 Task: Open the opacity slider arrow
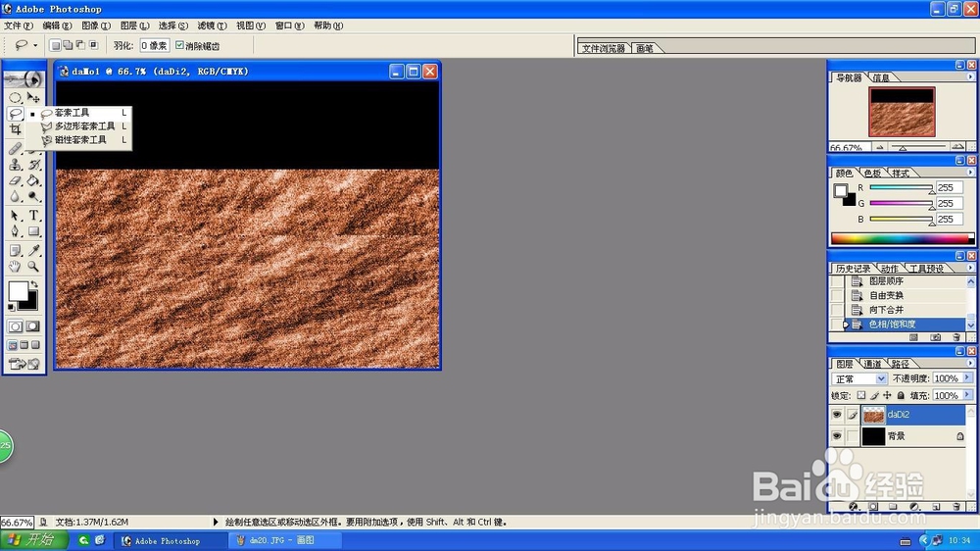pyautogui.click(x=967, y=377)
